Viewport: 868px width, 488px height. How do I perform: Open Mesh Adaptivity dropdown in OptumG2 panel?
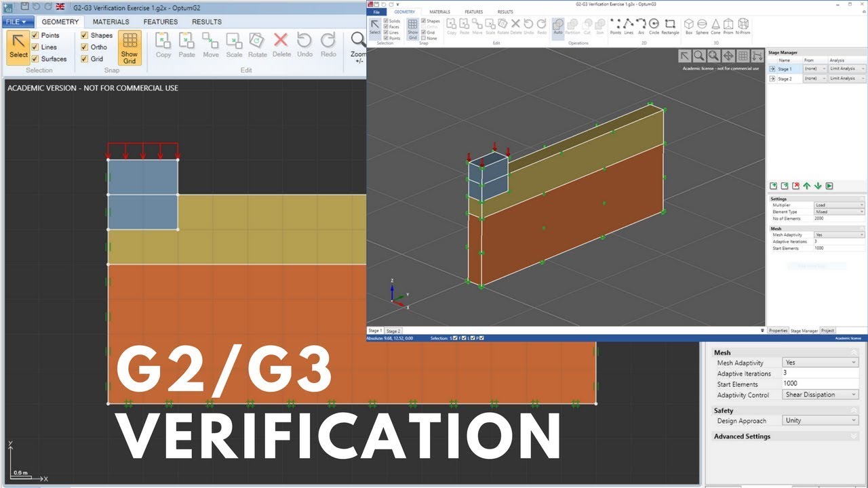821,363
